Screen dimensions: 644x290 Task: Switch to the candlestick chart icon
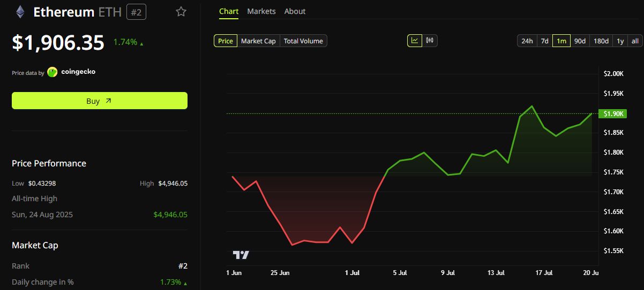coord(430,41)
